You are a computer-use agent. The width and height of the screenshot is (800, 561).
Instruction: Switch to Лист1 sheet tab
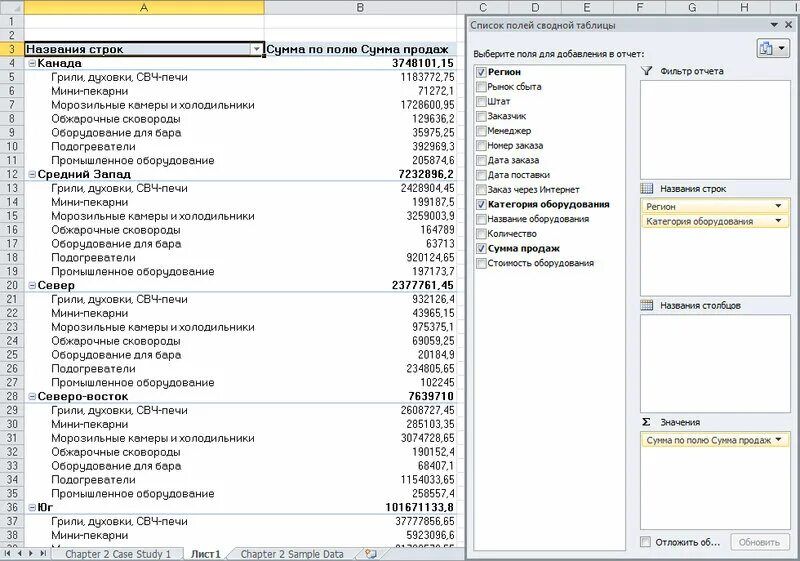pos(206,554)
